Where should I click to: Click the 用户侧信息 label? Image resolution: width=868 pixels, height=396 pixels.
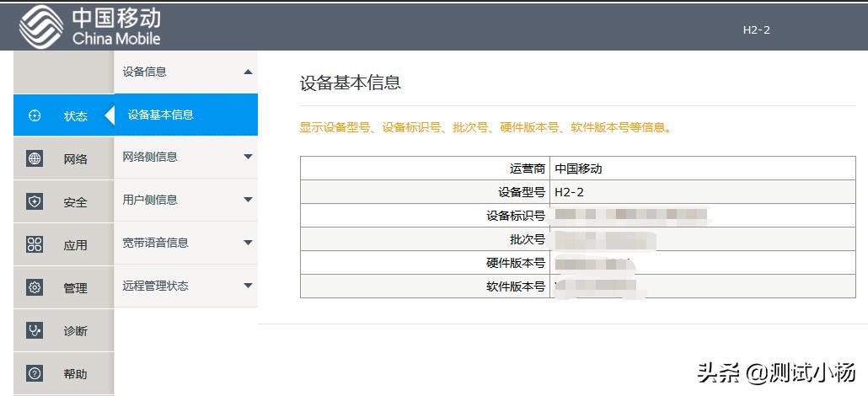pyautogui.click(x=150, y=200)
